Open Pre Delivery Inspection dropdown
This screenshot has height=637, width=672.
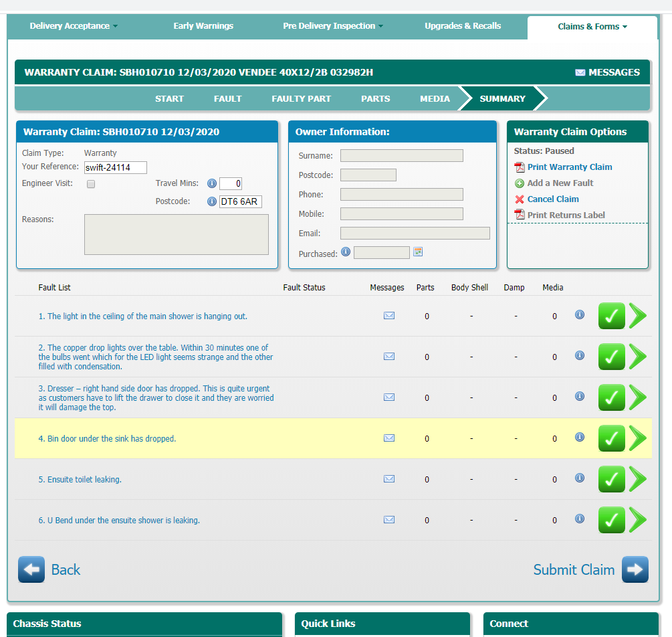[x=333, y=26]
